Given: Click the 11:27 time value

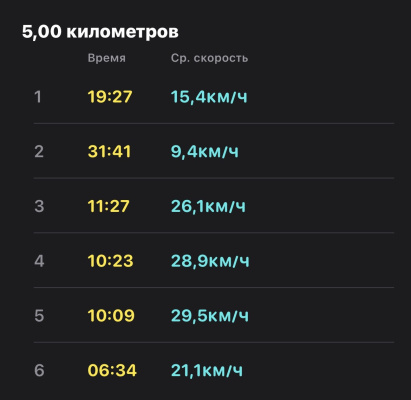Looking at the screenshot, I should pyautogui.click(x=108, y=206).
